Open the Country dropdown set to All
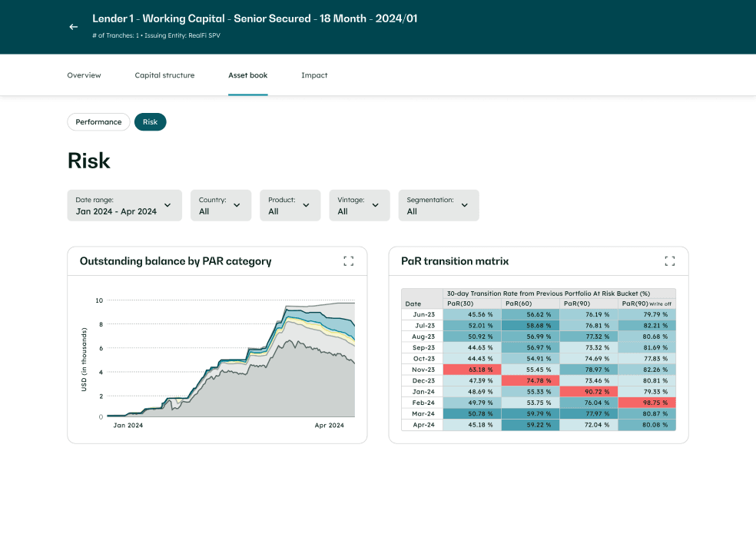756x554 pixels. [x=220, y=205]
